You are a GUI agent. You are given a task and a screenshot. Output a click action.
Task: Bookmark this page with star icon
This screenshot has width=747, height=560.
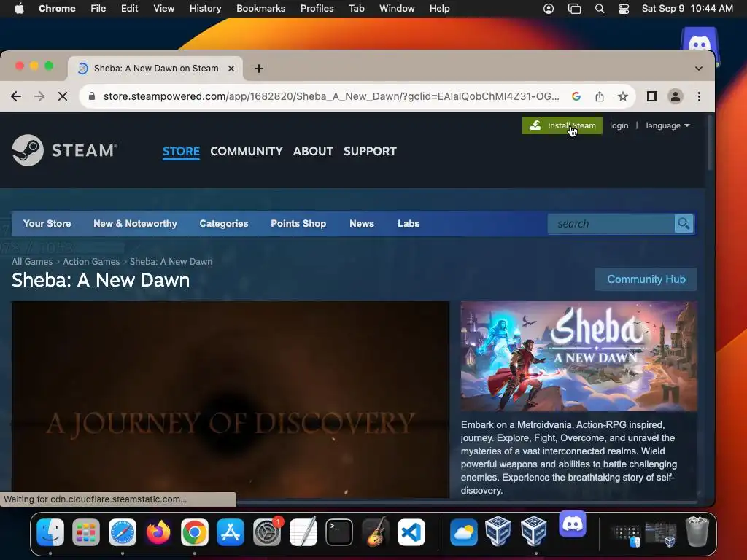[623, 96]
